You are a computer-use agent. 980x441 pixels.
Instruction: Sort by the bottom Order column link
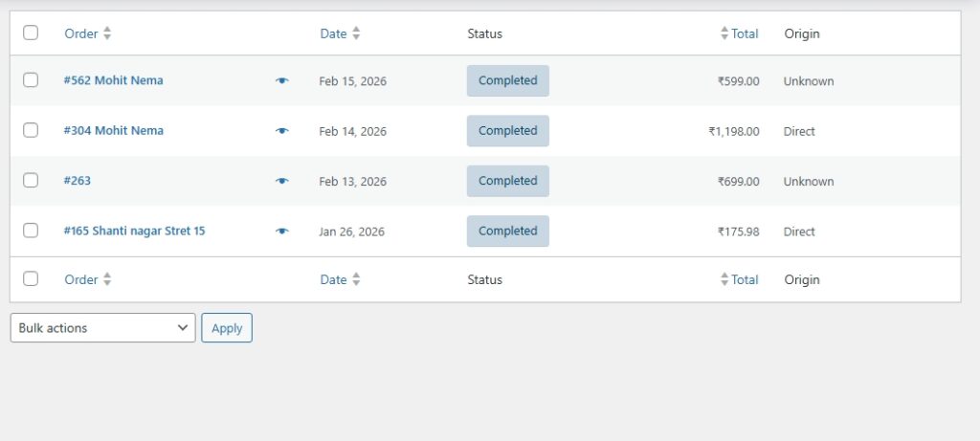(x=81, y=279)
